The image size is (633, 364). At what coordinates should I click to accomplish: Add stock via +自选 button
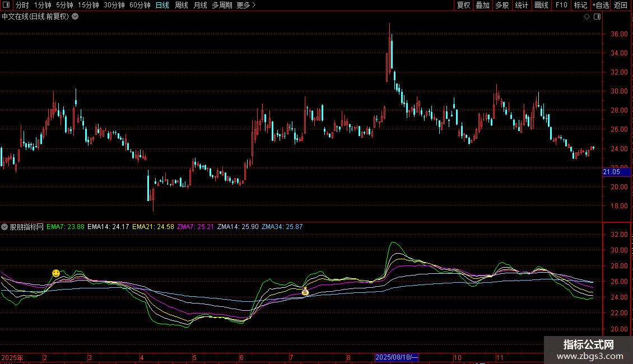tap(601, 5)
